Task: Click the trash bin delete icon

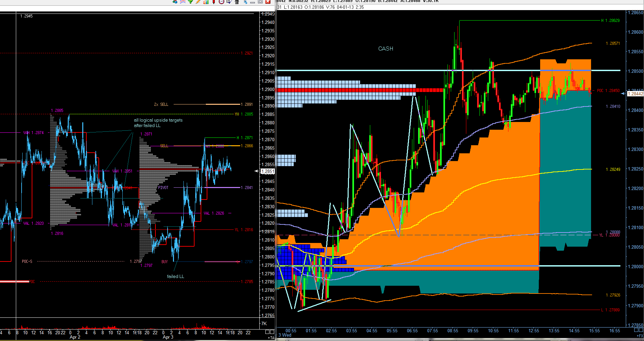Action: coord(237,2)
